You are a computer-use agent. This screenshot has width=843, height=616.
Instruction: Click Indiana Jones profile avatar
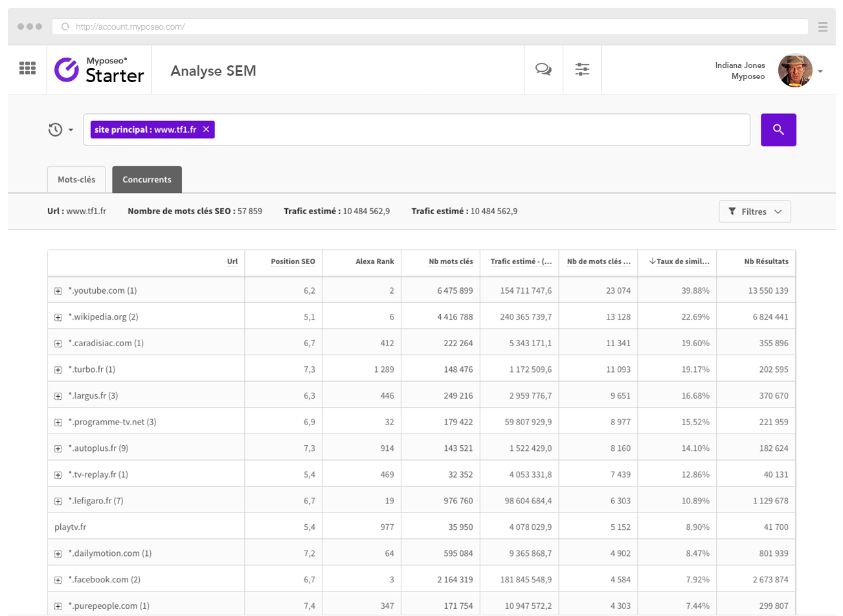tap(795, 71)
